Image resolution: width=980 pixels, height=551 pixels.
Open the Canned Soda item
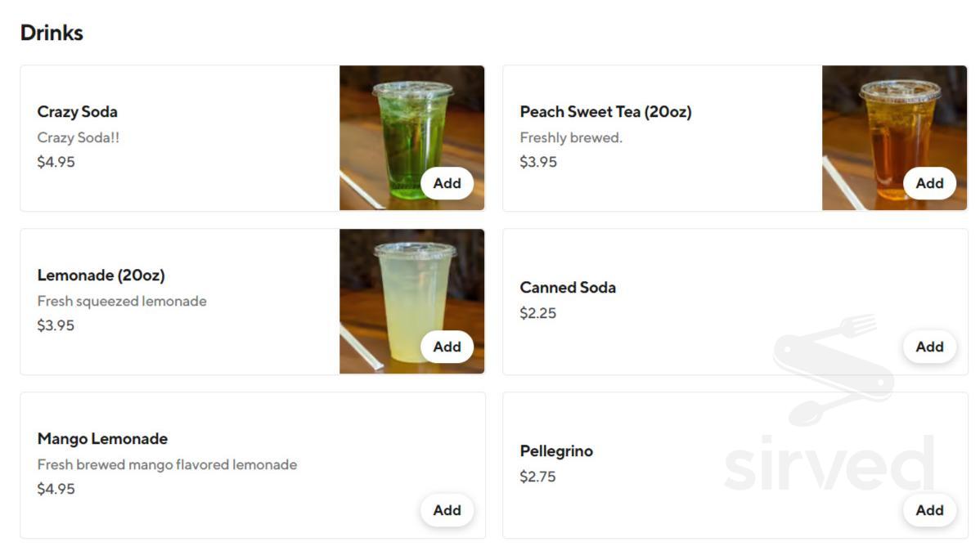pyautogui.click(x=568, y=288)
